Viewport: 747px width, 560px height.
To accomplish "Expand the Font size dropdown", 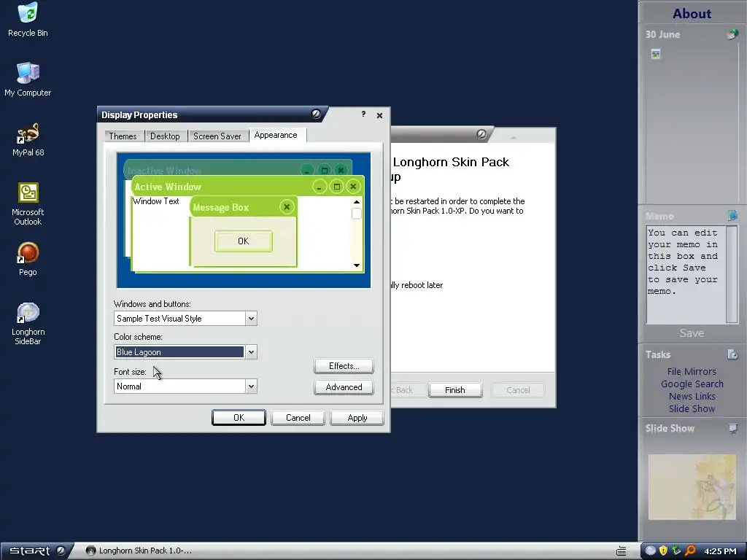I will tap(251, 386).
